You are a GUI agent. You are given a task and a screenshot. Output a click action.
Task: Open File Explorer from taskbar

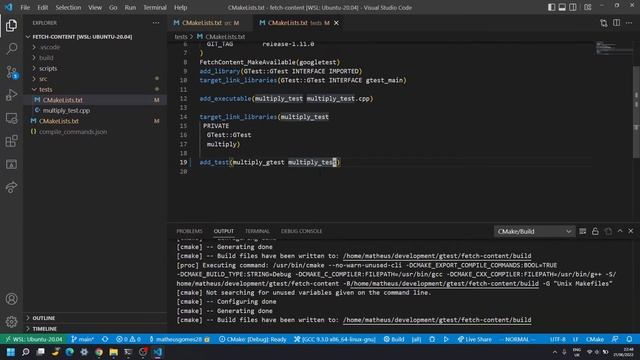[x=113, y=352]
